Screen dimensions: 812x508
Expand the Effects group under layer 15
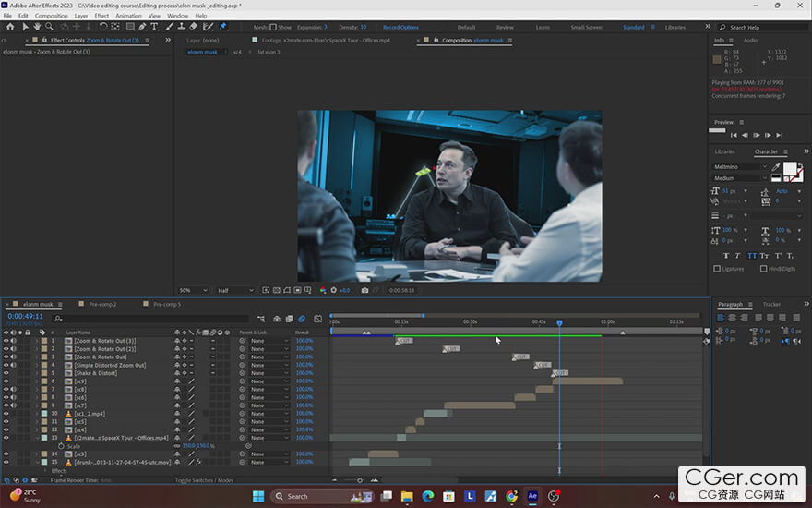pos(44,471)
